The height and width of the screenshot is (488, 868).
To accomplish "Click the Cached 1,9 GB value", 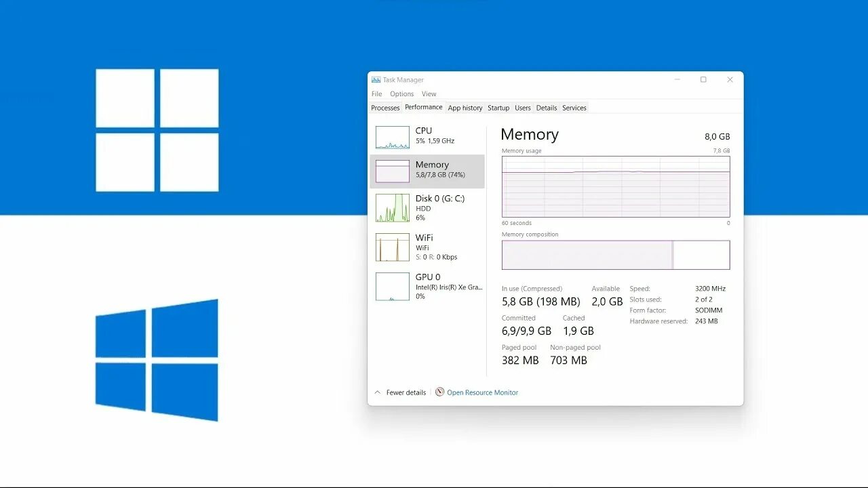I will point(578,331).
